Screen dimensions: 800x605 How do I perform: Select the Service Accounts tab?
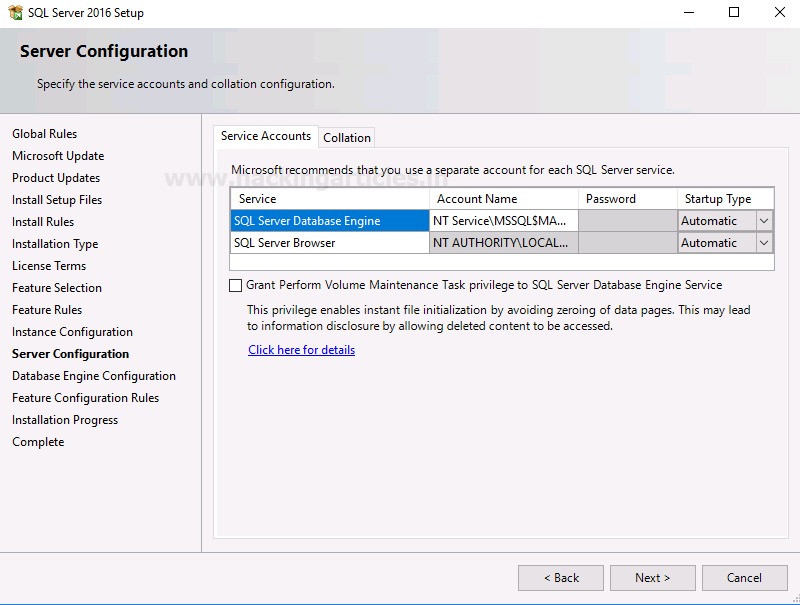coord(266,136)
